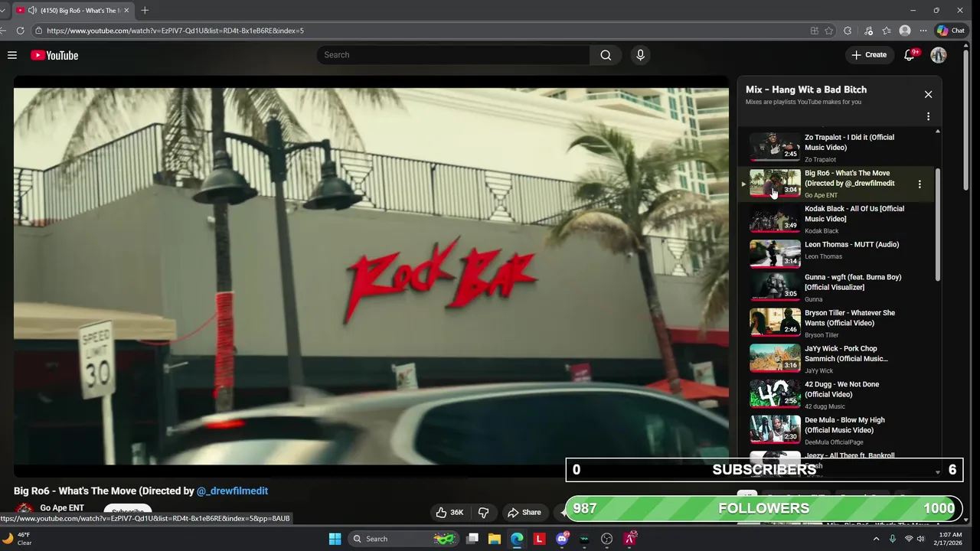Open the new tab plus button
Screen dimensions: 980x551
pos(145,10)
